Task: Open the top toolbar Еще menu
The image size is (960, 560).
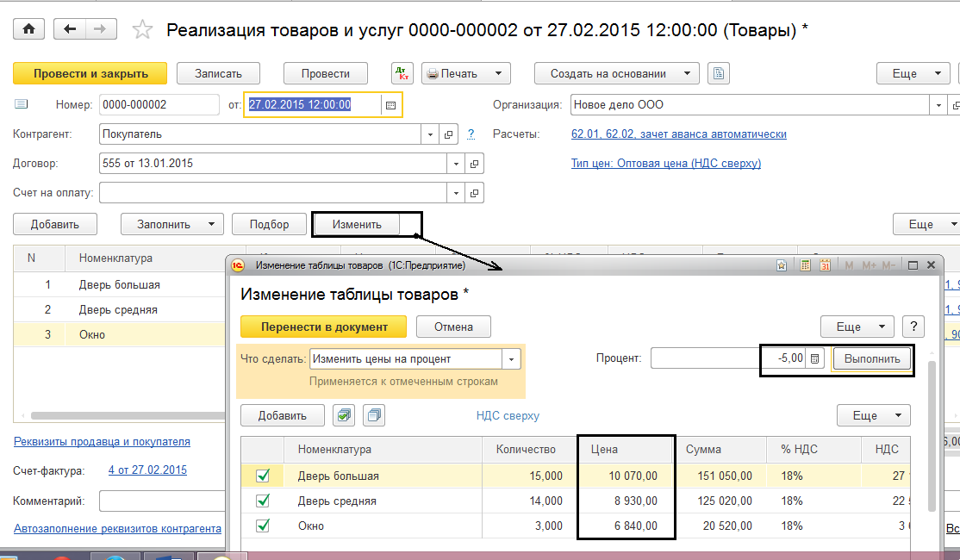Action: pyautogui.click(x=913, y=73)
